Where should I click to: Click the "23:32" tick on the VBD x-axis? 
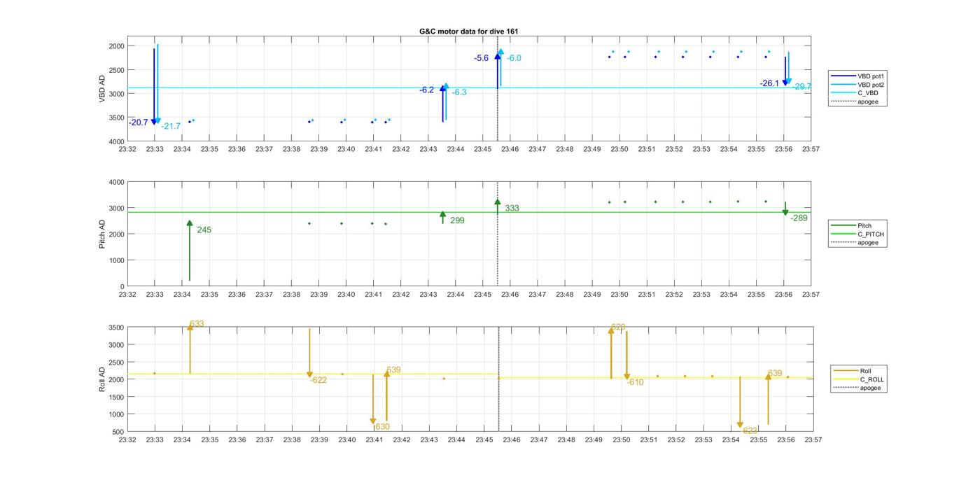coord(127,149)
